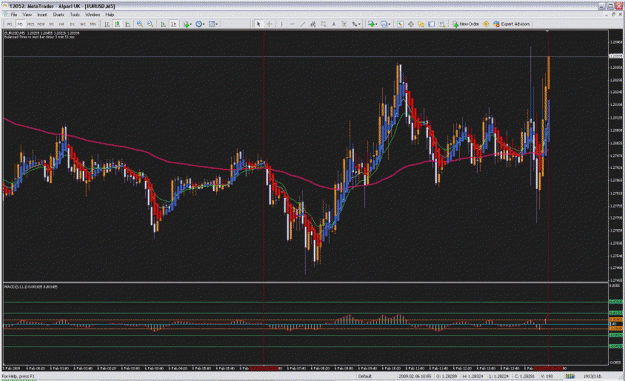This screenshot has height=381, width=625.
Task: Set timeframe to M30
Action: (41, 24)
